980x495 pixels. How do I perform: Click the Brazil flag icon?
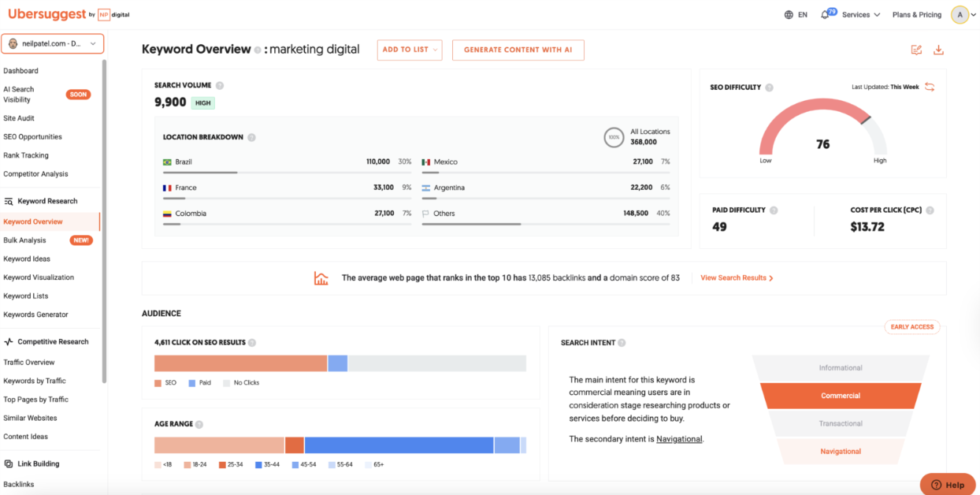tap(167, 162)
